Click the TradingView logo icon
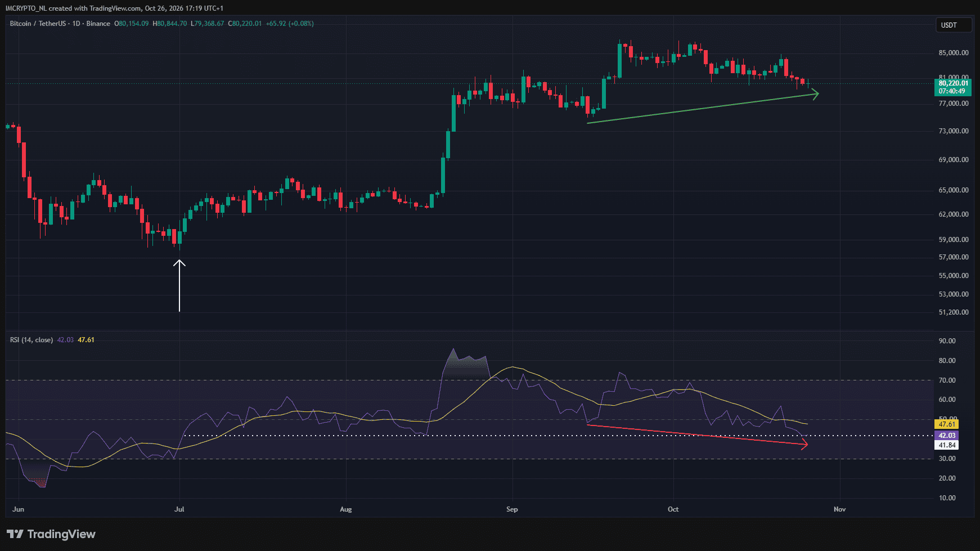Screen dimensions: 980x551 (15, 534)
